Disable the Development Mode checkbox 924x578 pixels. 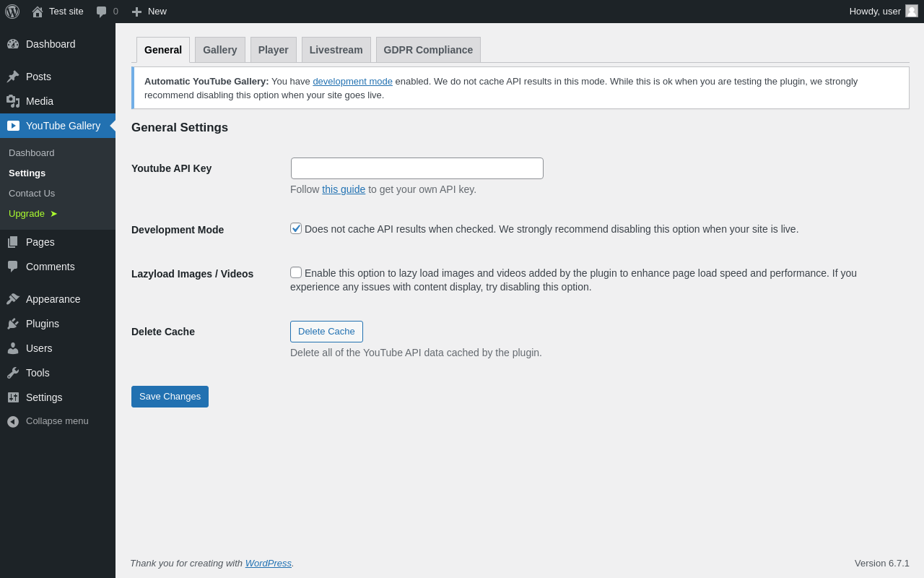[x=296, y=228]
